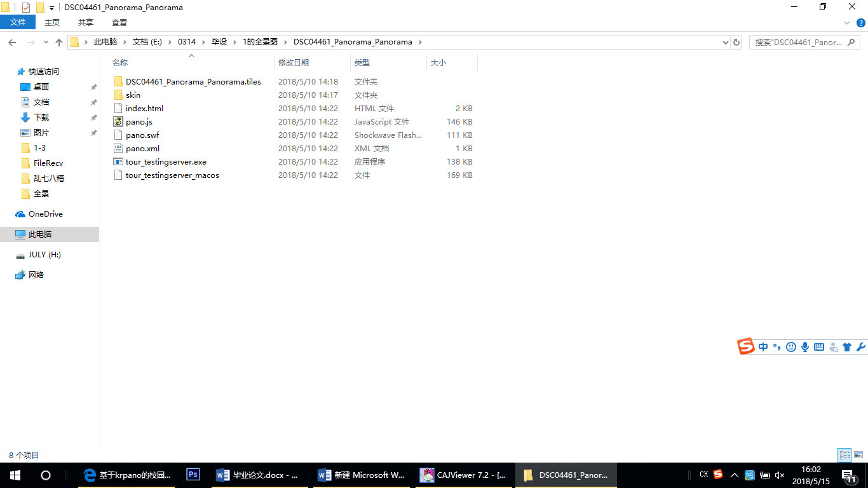Click the Cortana circle on taskbar

(46, 475)
